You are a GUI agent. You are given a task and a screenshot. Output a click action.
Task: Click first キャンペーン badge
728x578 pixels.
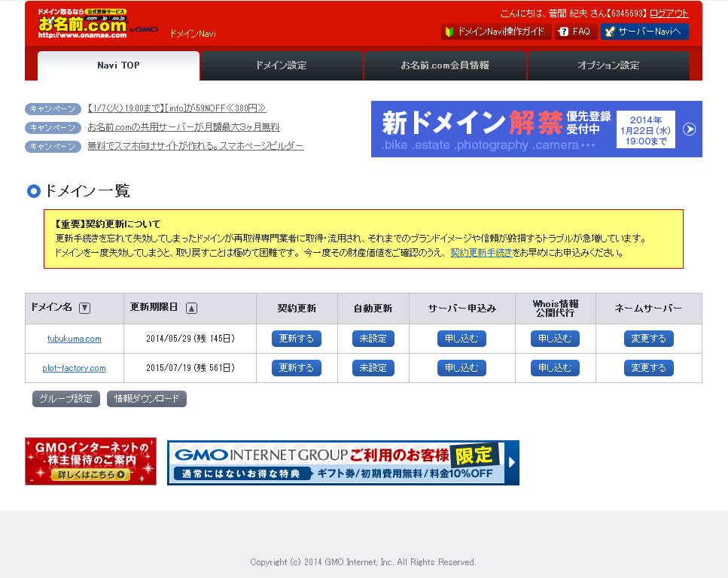[53, 108]
